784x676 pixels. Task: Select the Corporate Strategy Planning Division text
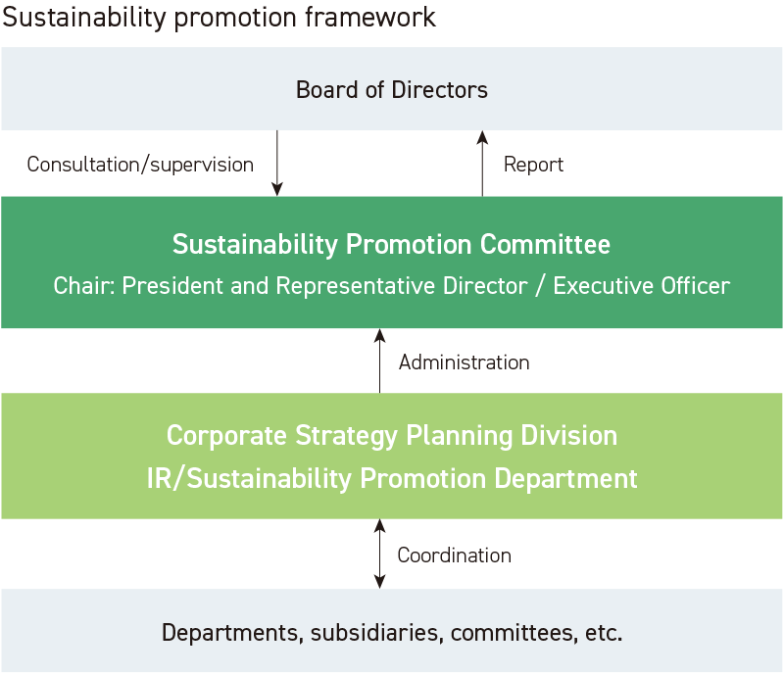(392, 435)
